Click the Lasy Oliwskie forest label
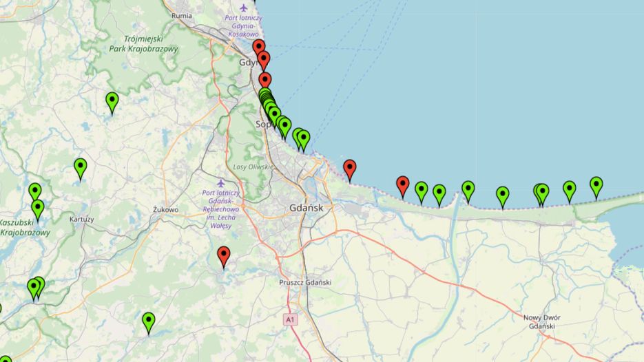 pyautogui.click(x=253, y=167)
